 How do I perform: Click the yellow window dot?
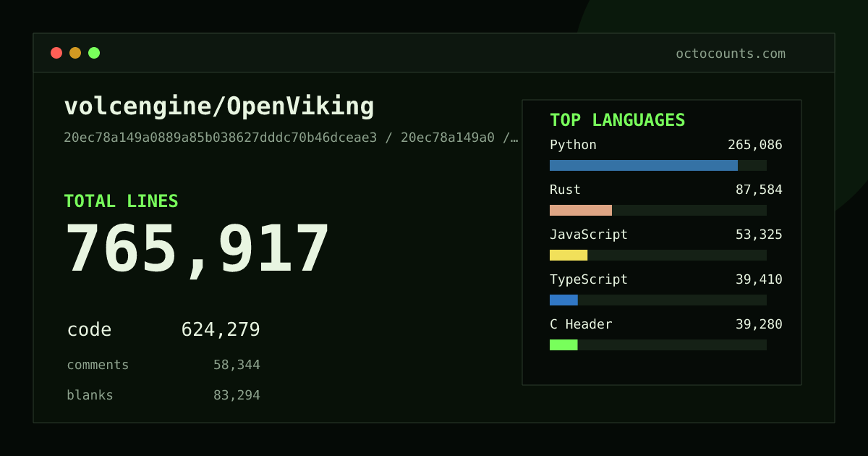pyautogui.click(x=75, y=53)
